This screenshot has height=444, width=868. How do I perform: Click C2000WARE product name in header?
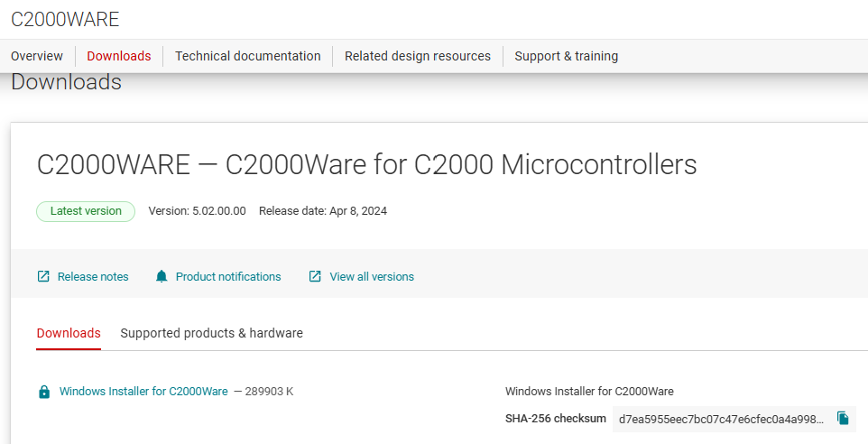coord(65,19)
